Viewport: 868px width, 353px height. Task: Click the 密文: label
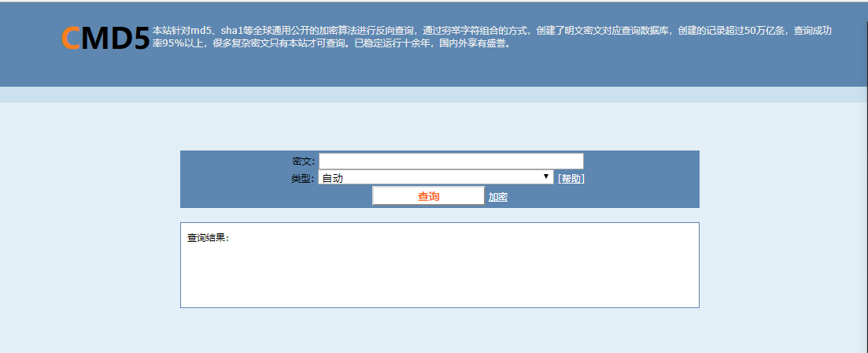(x=303, y=162)
